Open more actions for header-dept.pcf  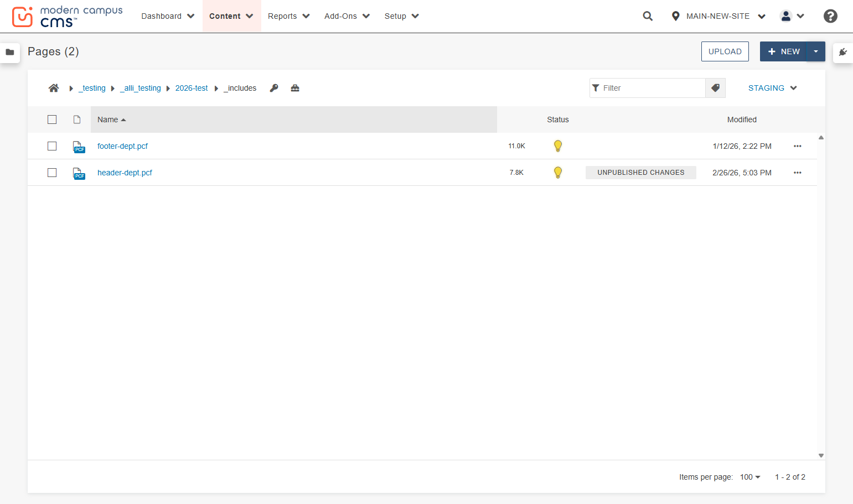tap(798, 173)
